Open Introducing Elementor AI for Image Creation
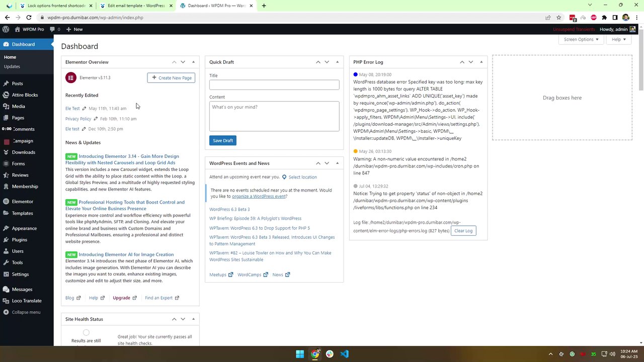 (126, 254)
